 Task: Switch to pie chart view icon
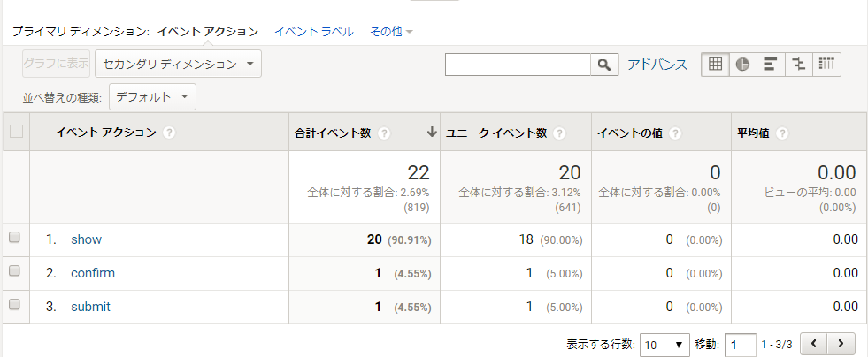742,65
